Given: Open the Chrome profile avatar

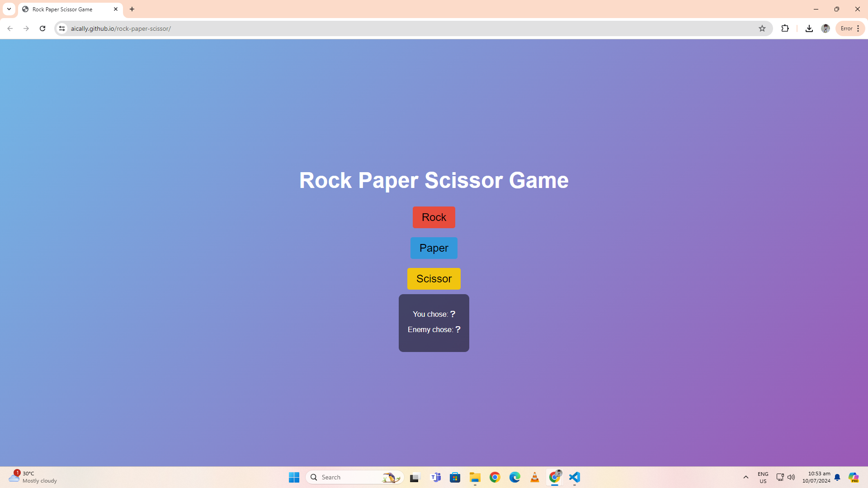Looking at the screenshot, I should (825, 28).
